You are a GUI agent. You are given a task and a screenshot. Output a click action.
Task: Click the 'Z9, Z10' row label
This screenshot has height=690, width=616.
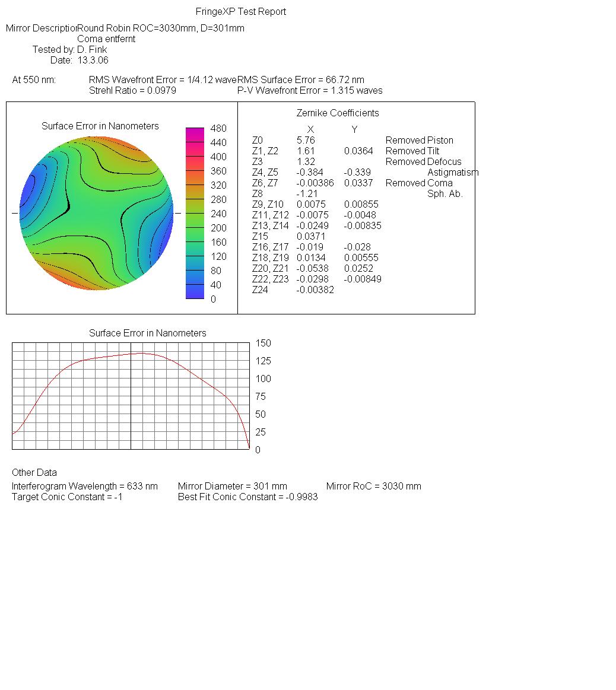(268, 205)
